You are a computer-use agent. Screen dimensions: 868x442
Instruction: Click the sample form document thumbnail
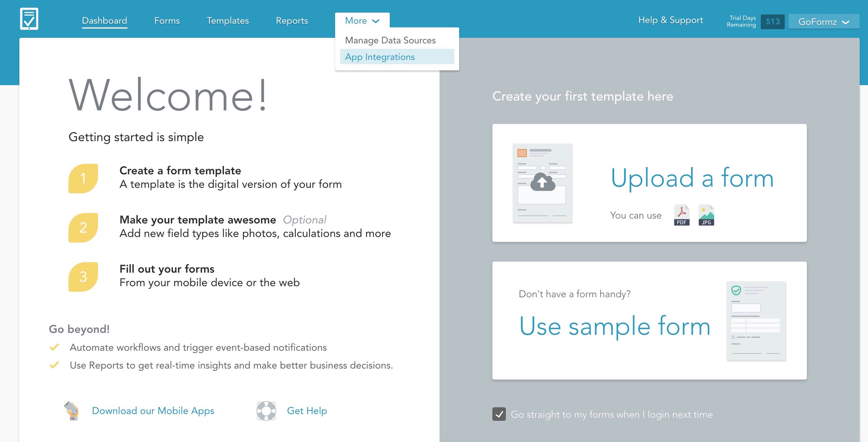(x=756, y=320)
